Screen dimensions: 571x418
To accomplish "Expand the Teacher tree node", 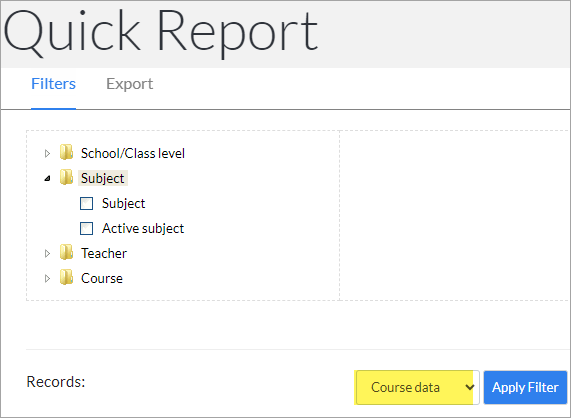I will click(47, 253).
